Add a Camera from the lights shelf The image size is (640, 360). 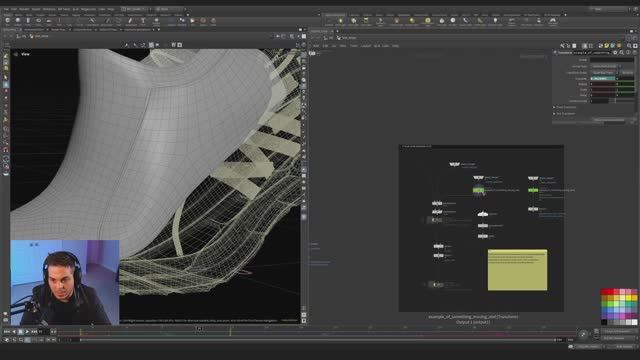(329, 22)
